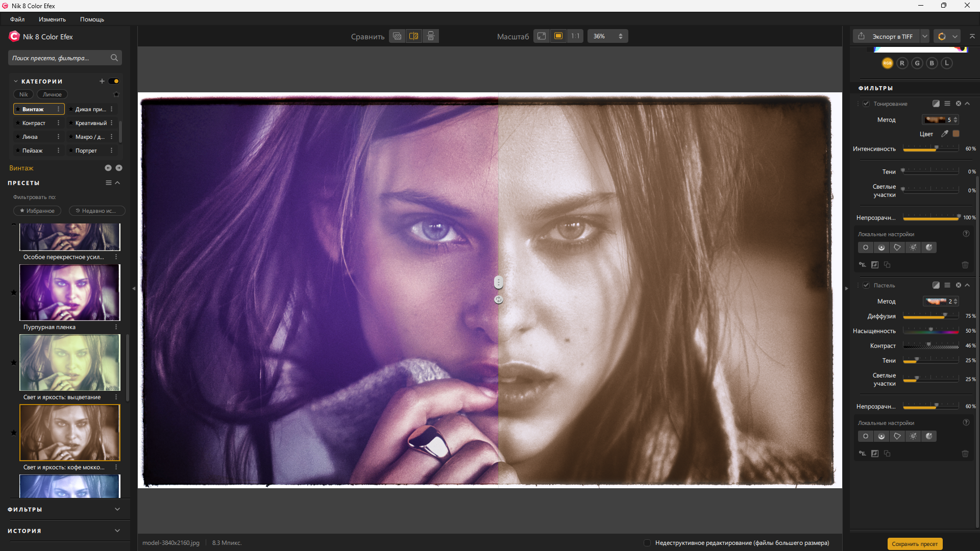Switch to the Личное categories tab

52,94
